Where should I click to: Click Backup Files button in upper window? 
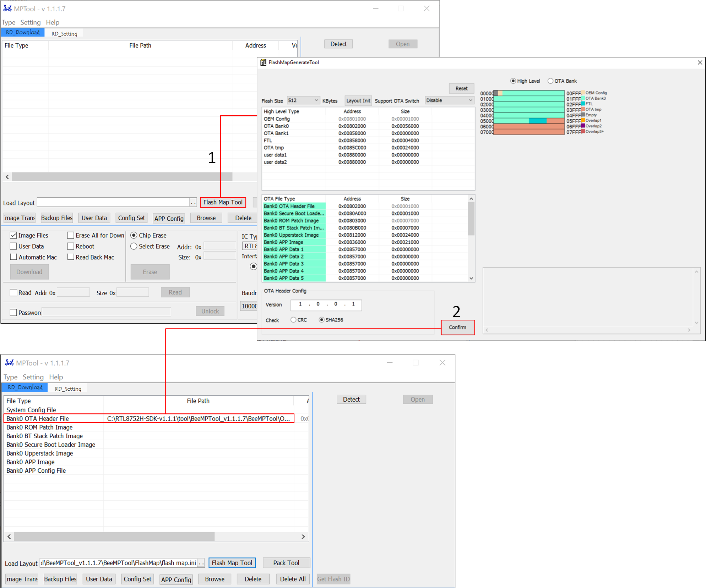coord(57,218)
